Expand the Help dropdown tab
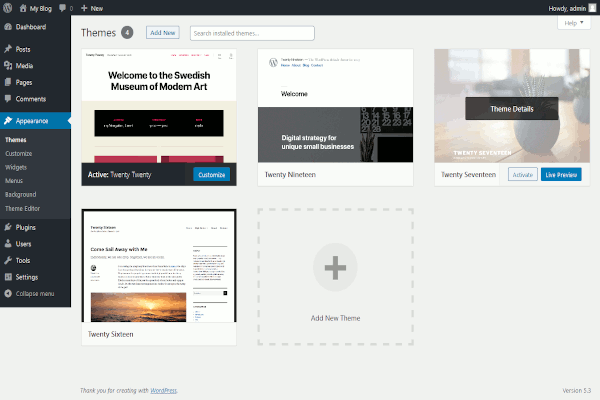Viewport: 600px width, 400px height. pos(573,22)
